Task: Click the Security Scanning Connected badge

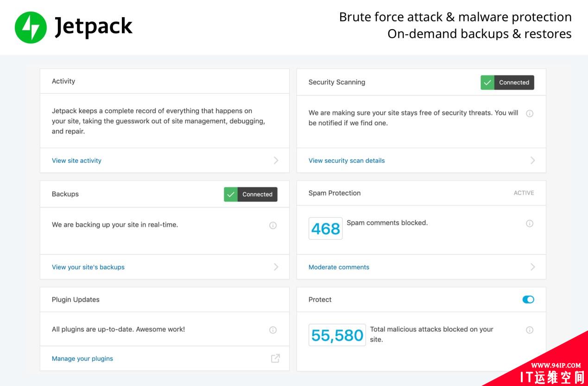Action: click(507, 82)
